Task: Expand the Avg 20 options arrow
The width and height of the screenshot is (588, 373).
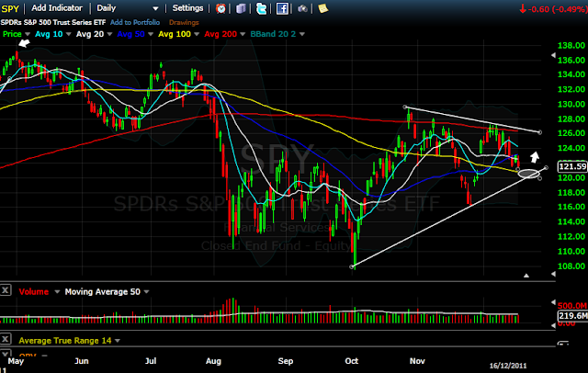Action: pos(109,34)
